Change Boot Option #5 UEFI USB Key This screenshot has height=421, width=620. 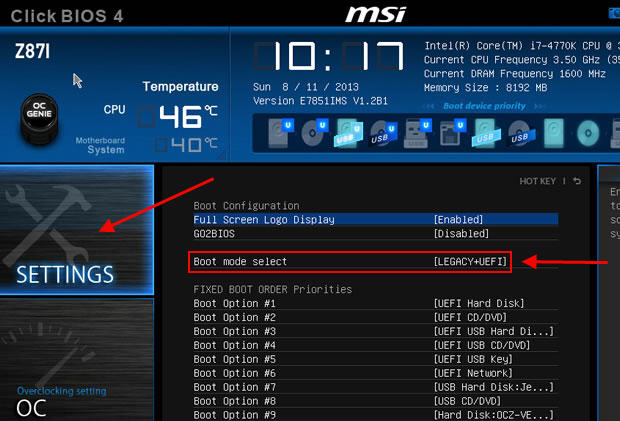coord(376,359)
